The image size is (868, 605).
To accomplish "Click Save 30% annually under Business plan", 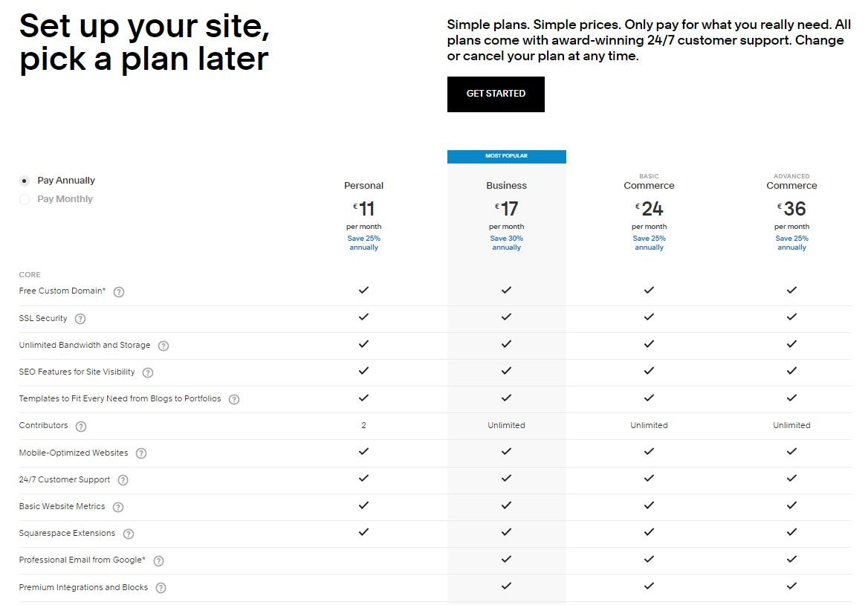I will [506, 243].
